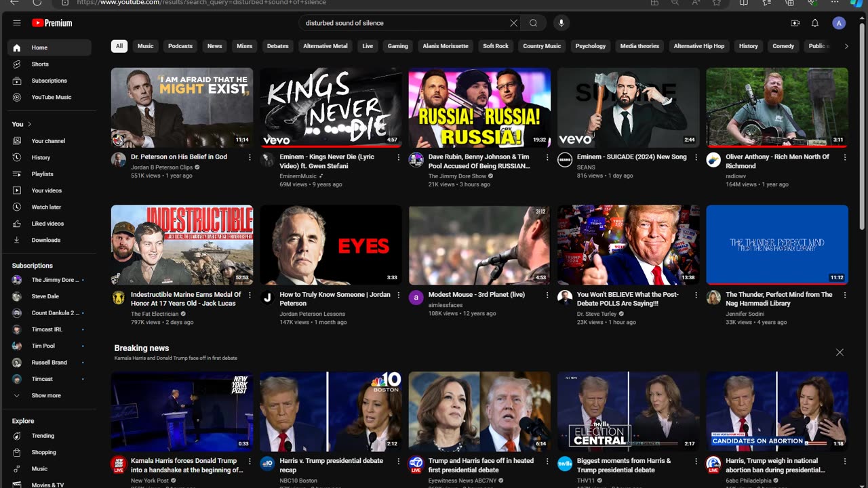Open Playlists in sidebar
The height and width of the screenshot is (488, 868).
click(50, 174)
